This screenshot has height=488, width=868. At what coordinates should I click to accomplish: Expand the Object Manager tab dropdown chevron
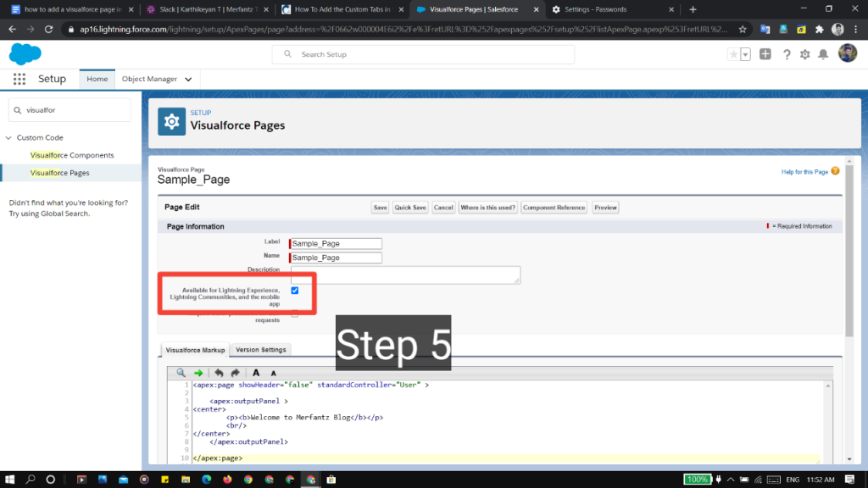tap(188, 80)
